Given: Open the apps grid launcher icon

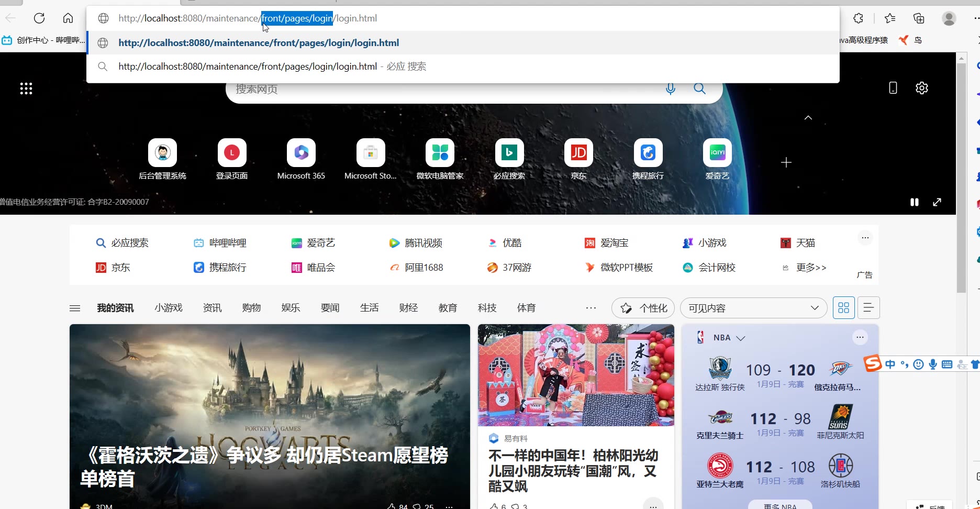Looking at the screenshot, I should [x=26, y=88].
